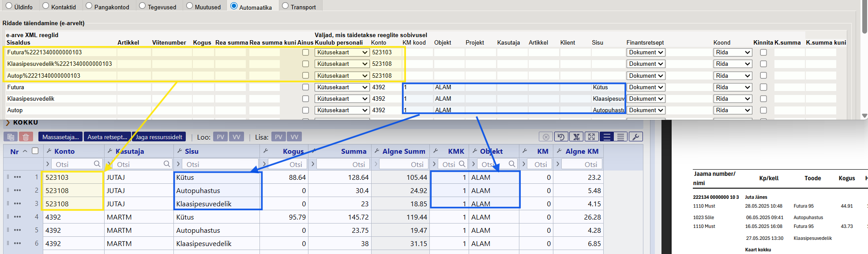Check the select-all box next to Nr

pos(35,151)
